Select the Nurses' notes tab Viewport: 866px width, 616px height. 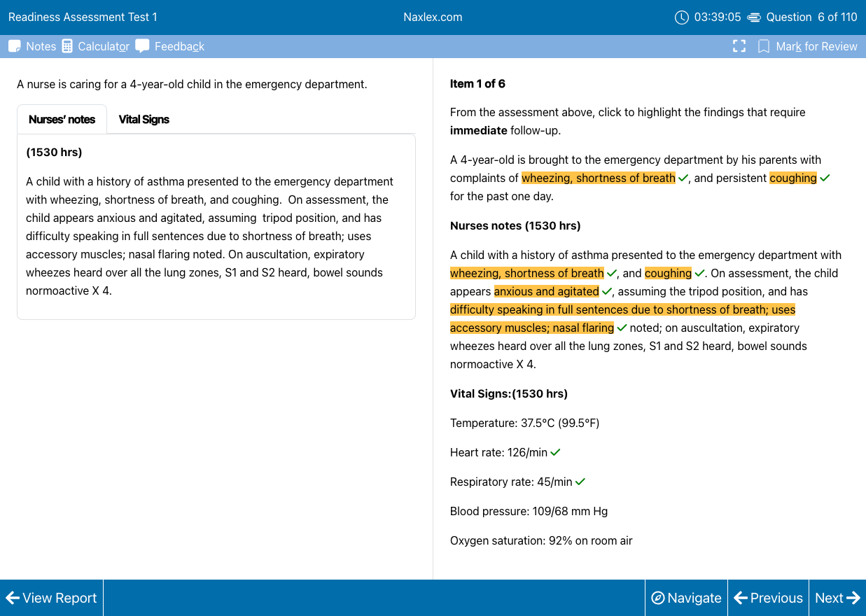coord(62,120)
